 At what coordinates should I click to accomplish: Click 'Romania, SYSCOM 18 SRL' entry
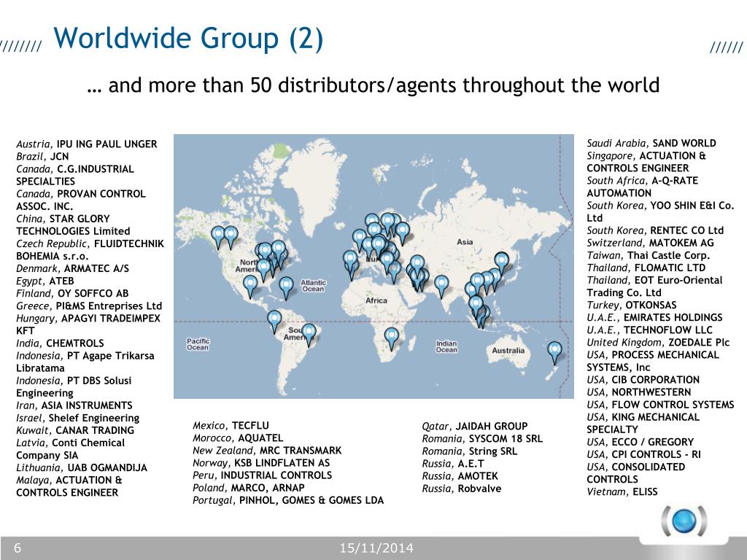482,438
